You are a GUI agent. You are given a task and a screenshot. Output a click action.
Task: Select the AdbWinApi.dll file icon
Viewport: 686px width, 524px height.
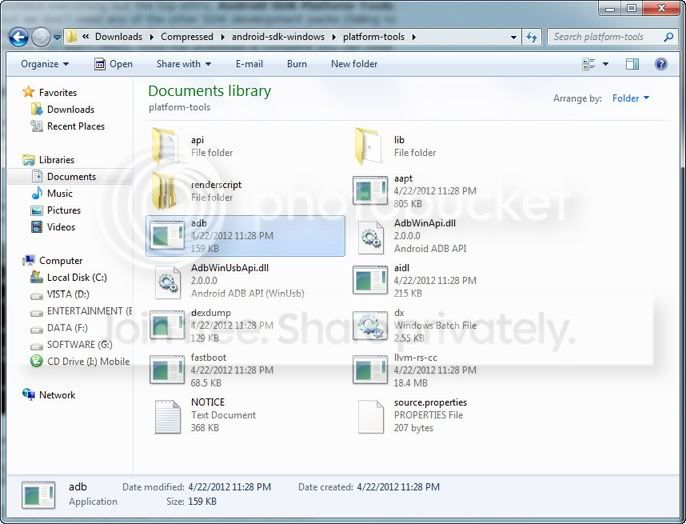pos(371,238)
